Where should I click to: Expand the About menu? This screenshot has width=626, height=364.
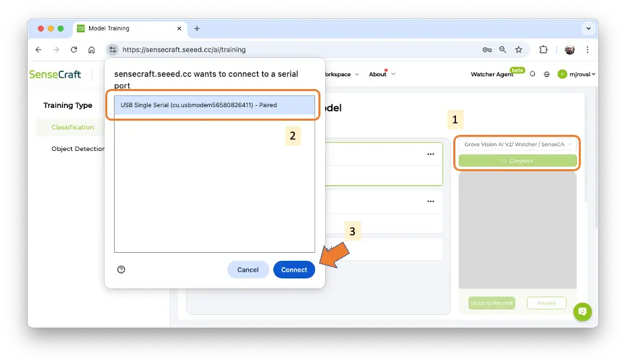382,74
